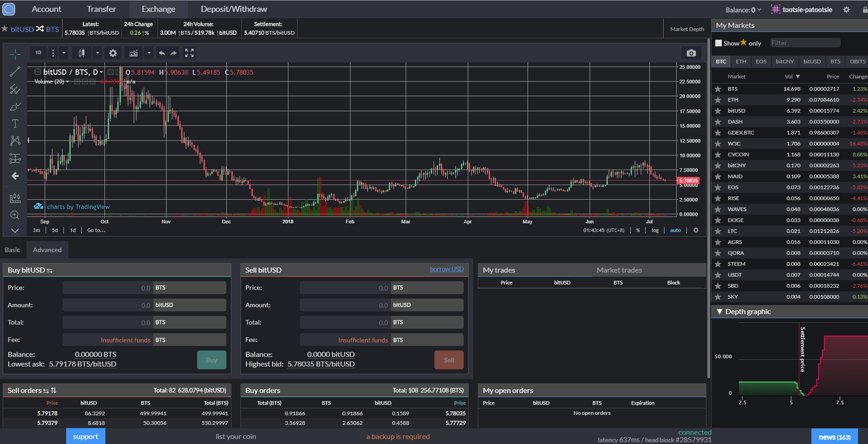Select the measure tool with candles icon

[15, 198]
